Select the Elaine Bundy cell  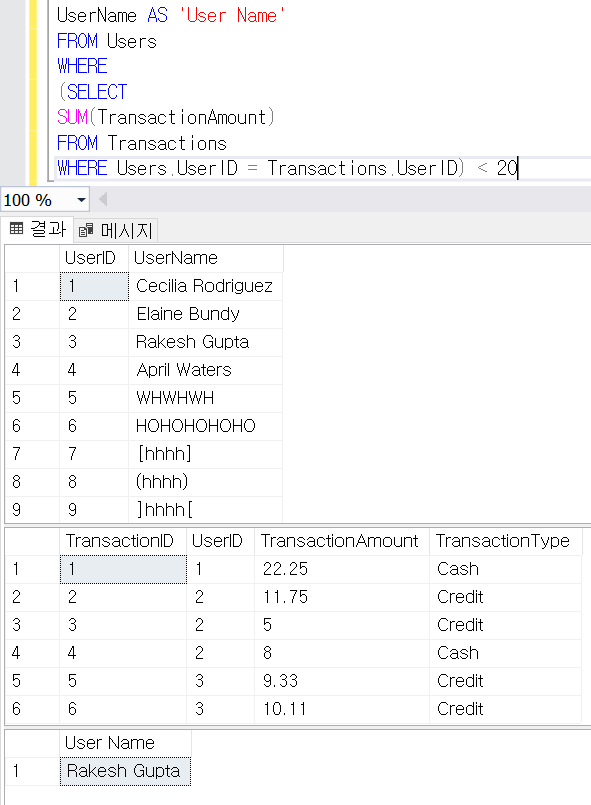coord(205,314)
